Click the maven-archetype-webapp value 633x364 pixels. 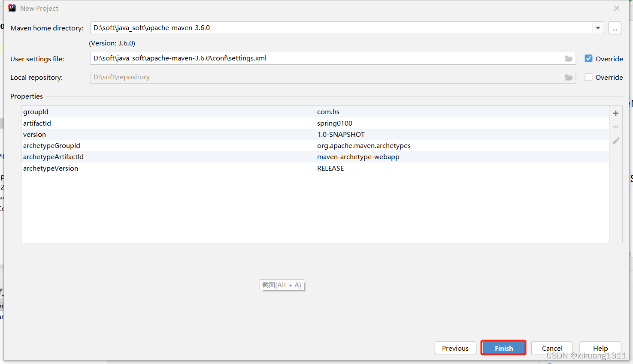pyautogui.click(x=358, y=157)
